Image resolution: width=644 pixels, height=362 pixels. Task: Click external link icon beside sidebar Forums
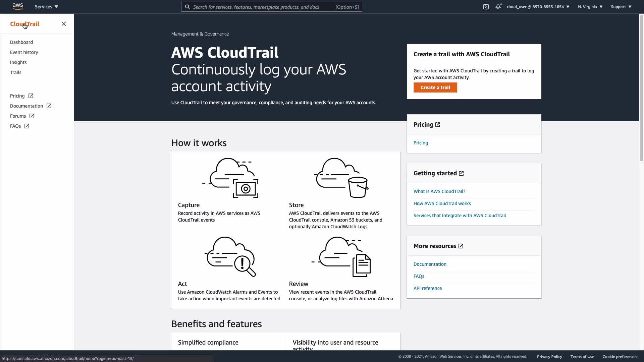coord(32,116)
